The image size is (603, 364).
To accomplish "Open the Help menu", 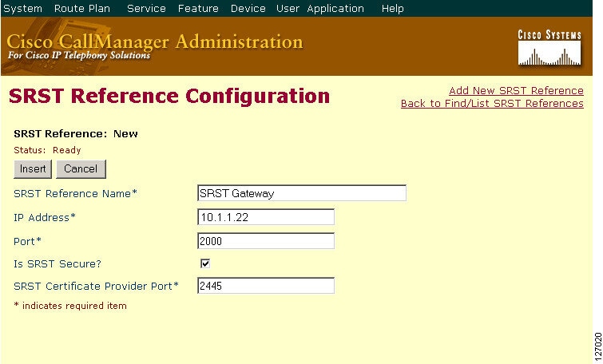I will [x=393, y=9].
